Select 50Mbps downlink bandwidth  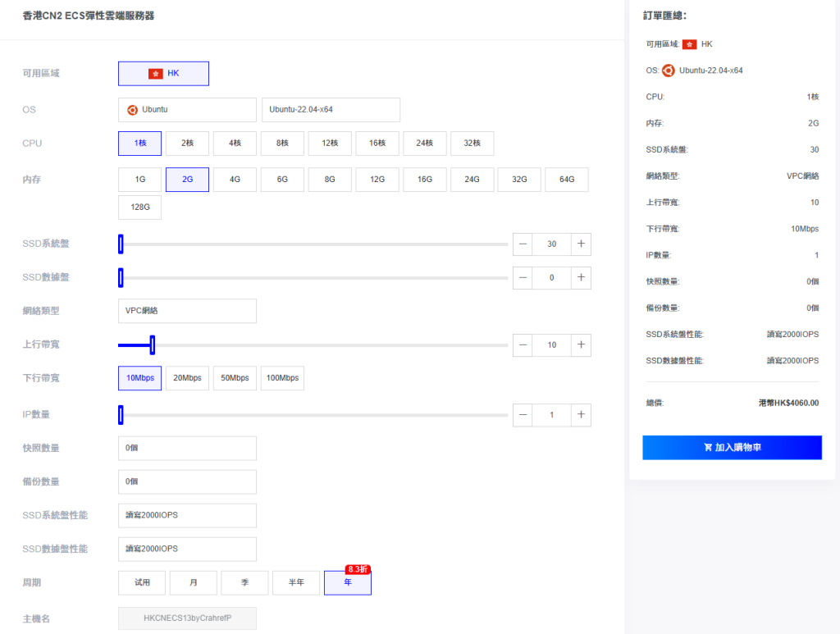[235, 378]
